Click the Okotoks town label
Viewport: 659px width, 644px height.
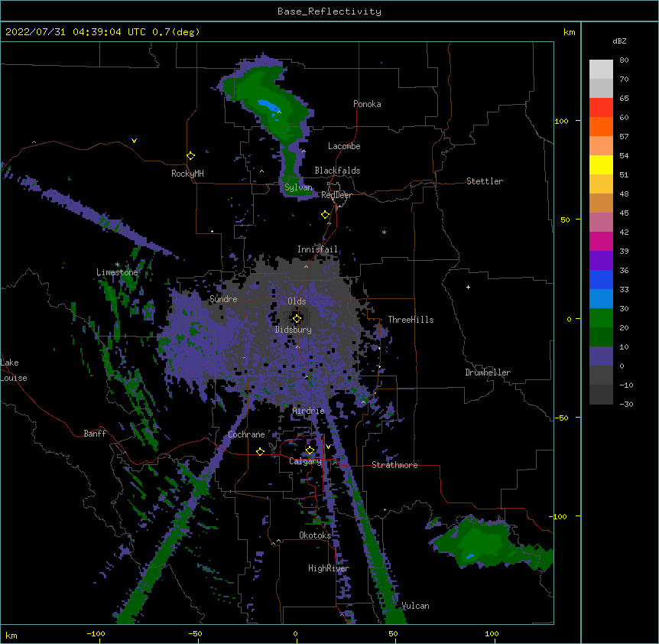(x=315, y=535)
